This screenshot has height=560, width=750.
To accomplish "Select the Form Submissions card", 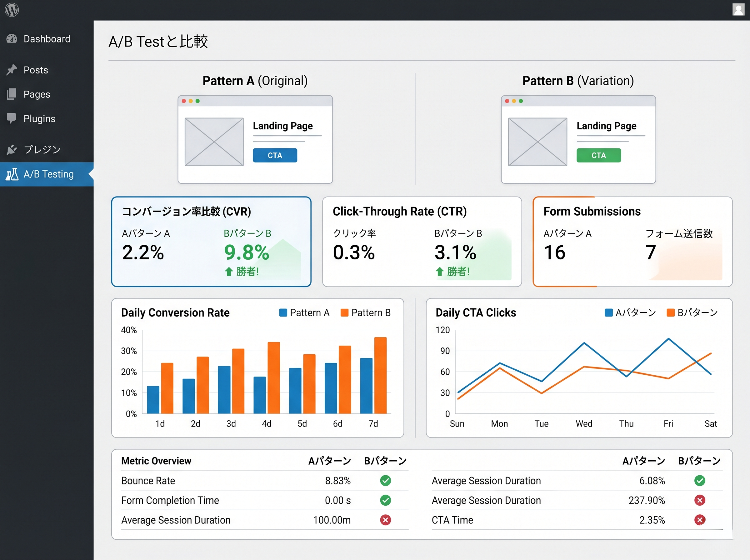I will (632, 241).
